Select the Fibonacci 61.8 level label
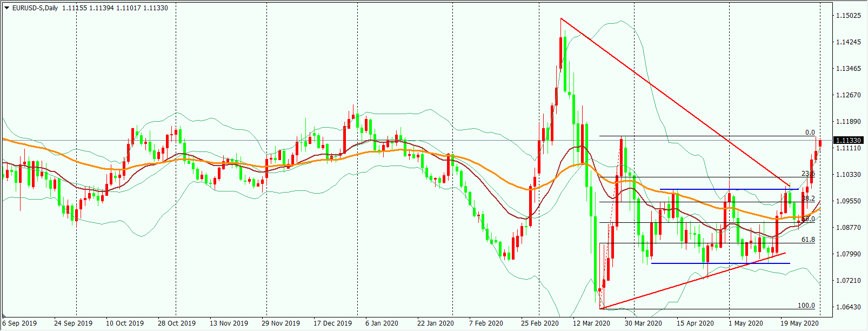 pos(808,240)
